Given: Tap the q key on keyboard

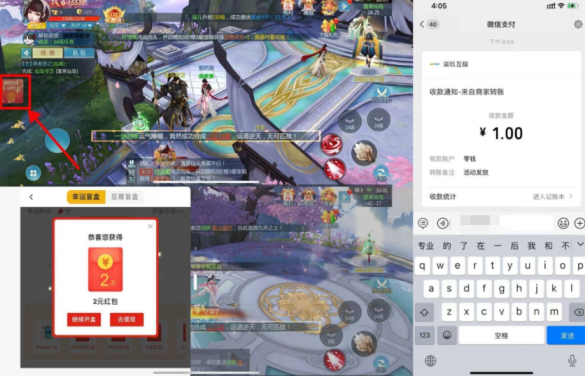Looking at the screenshot, I should (422, 266).
